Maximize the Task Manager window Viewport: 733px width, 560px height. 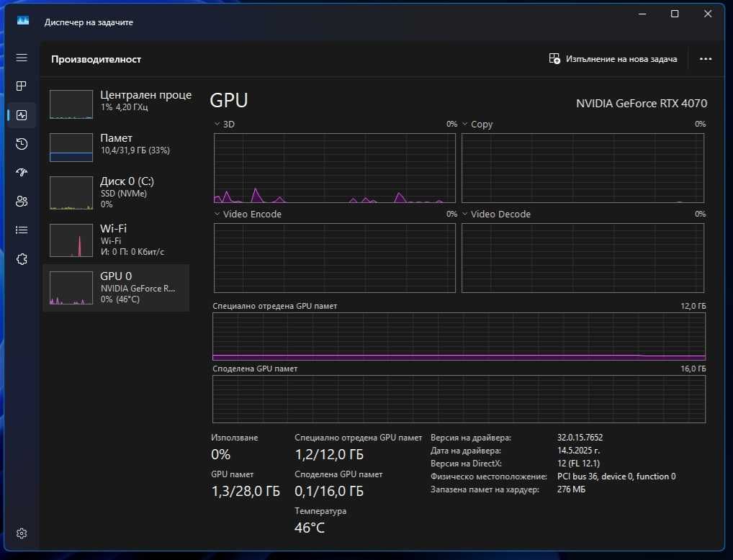675,14
